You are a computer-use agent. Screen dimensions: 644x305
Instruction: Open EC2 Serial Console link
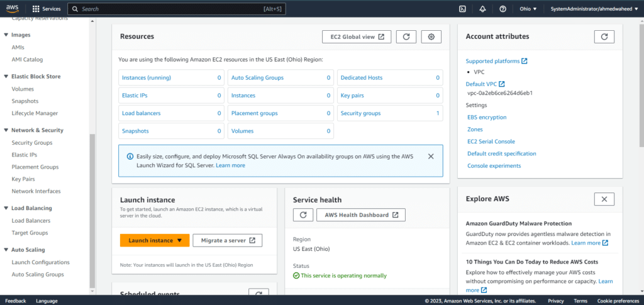tap(492, 141)
